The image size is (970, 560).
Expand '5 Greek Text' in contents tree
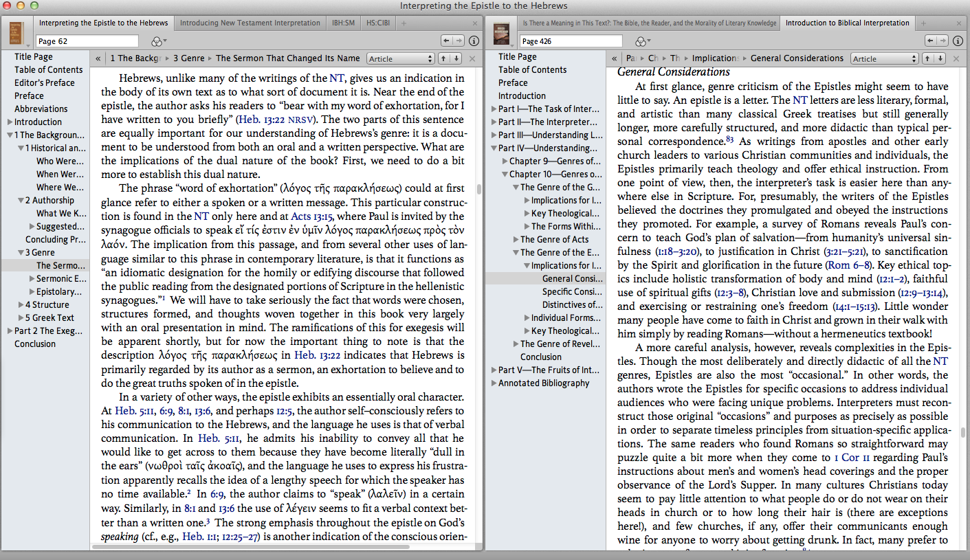point(21,318)
